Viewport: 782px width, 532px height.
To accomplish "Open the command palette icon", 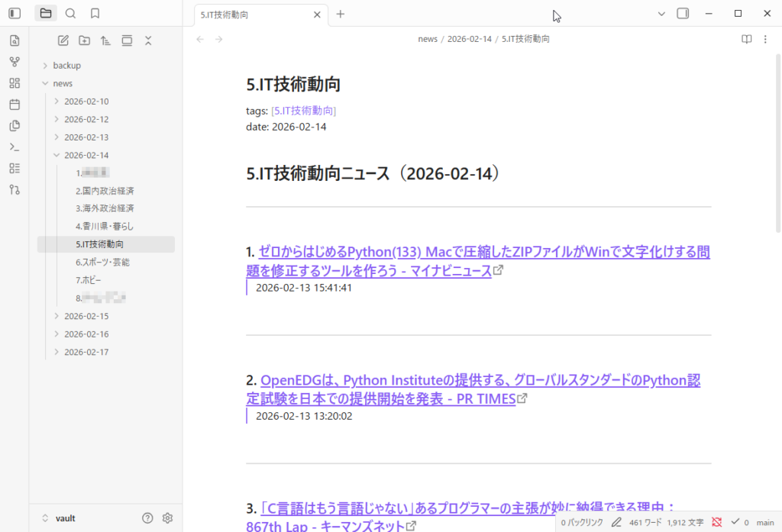I will 15,147.
